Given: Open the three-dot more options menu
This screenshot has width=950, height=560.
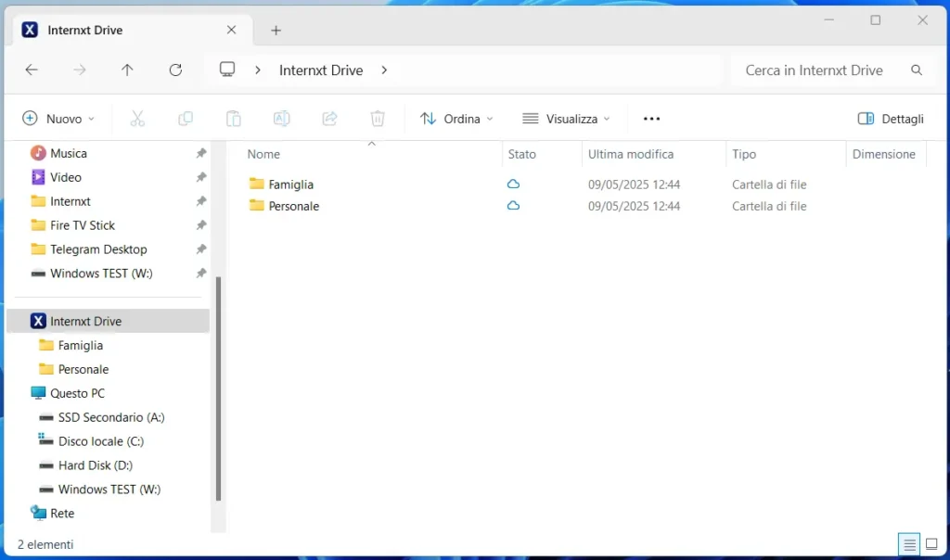Looking at the screenshot, I should click(x=651, y=119).
